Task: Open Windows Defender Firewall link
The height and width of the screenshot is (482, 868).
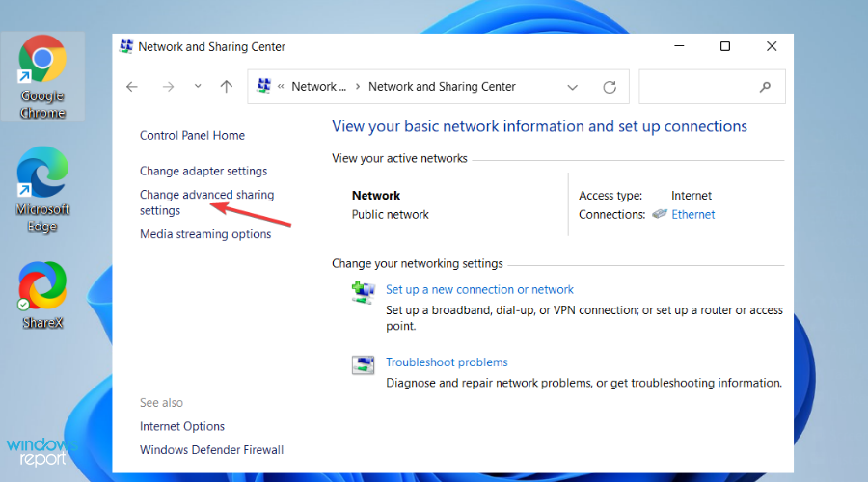Action: (211, 450)
